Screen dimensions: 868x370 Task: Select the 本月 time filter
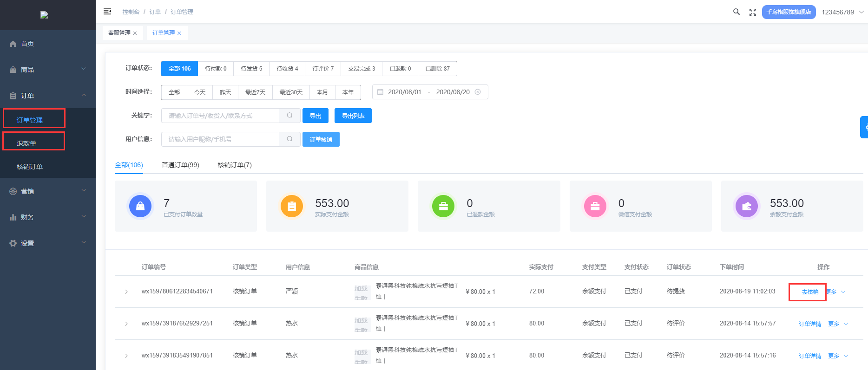coord(322,92)
